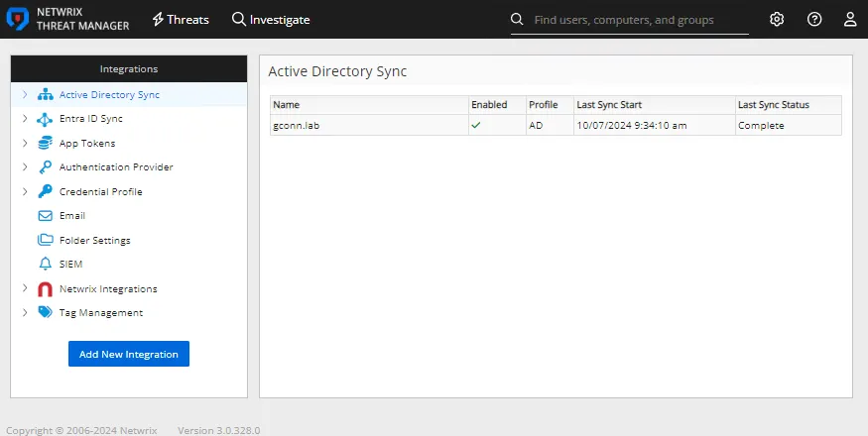Open the SIEM integration

point(70,264)
